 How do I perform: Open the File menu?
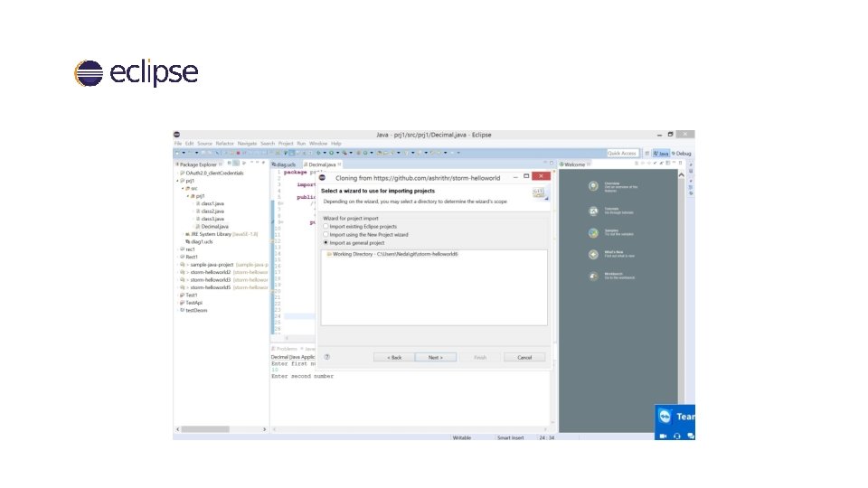point(178,144)
